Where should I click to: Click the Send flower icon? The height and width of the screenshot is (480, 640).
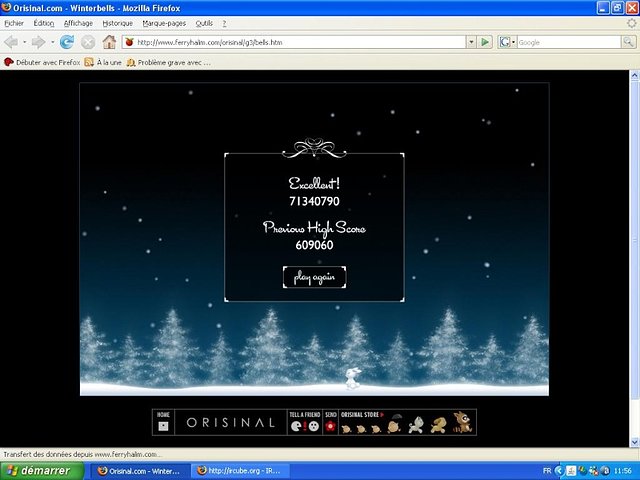pyautogui.click(x=330, y=426)
